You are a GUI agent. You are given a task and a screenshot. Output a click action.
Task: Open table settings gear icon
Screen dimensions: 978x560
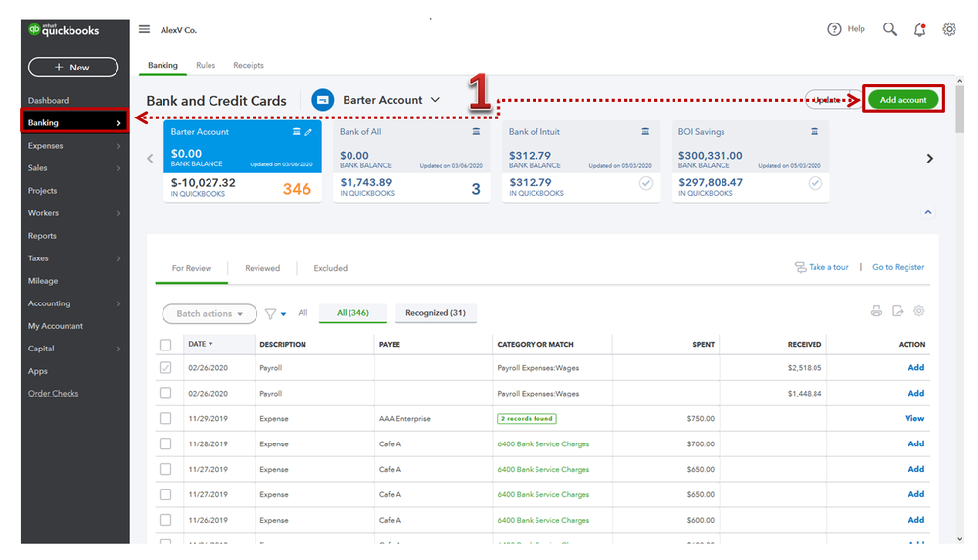coord(918,311)
